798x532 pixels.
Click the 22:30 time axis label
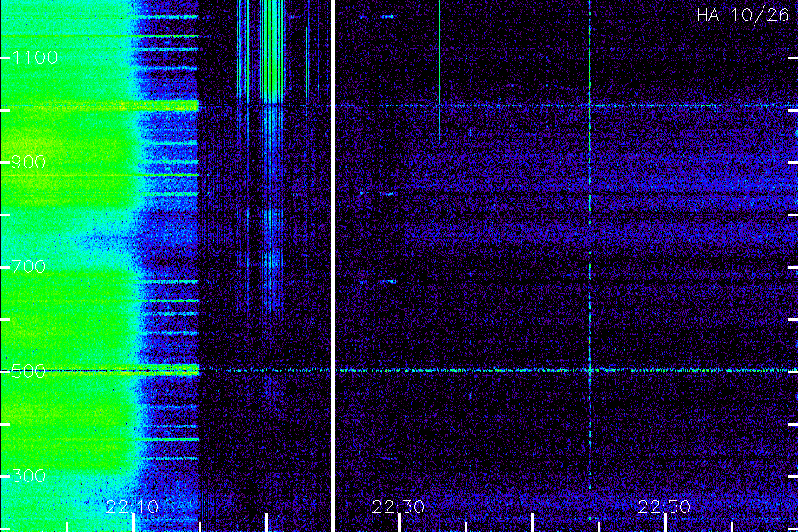click(398, 506)
